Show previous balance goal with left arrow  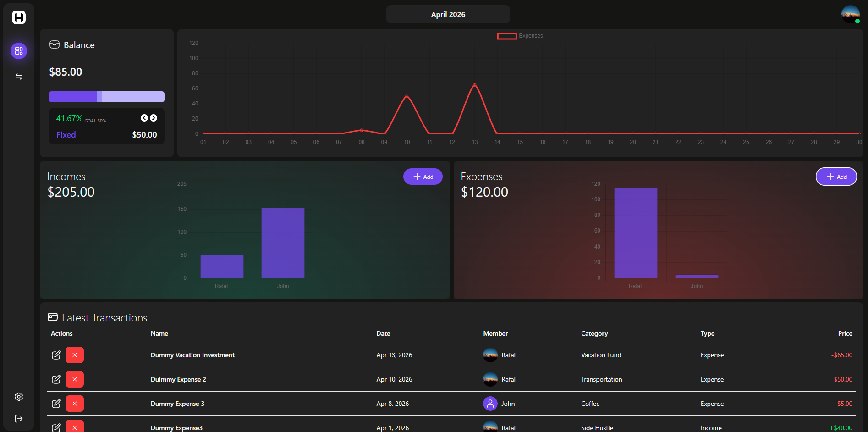(144, 118)
